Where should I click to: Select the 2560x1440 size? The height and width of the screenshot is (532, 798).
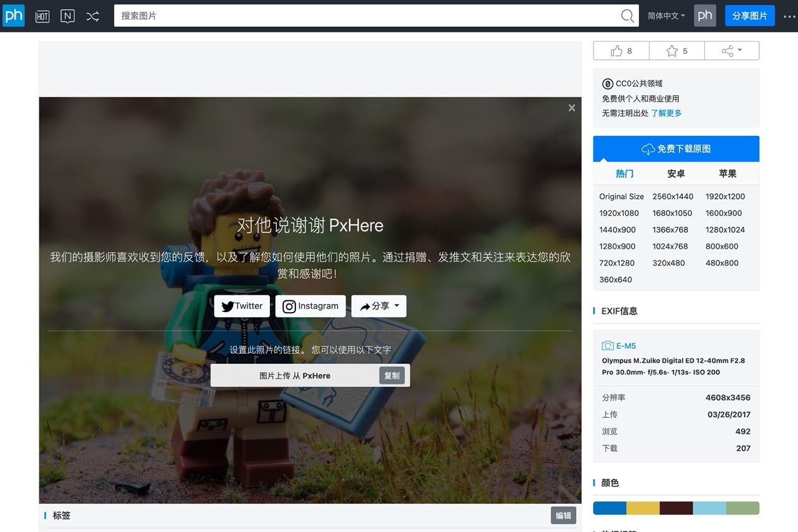673,196
